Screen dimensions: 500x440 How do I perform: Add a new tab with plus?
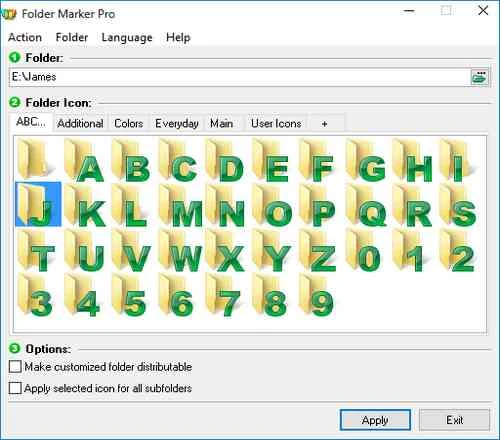click(325, 124)
